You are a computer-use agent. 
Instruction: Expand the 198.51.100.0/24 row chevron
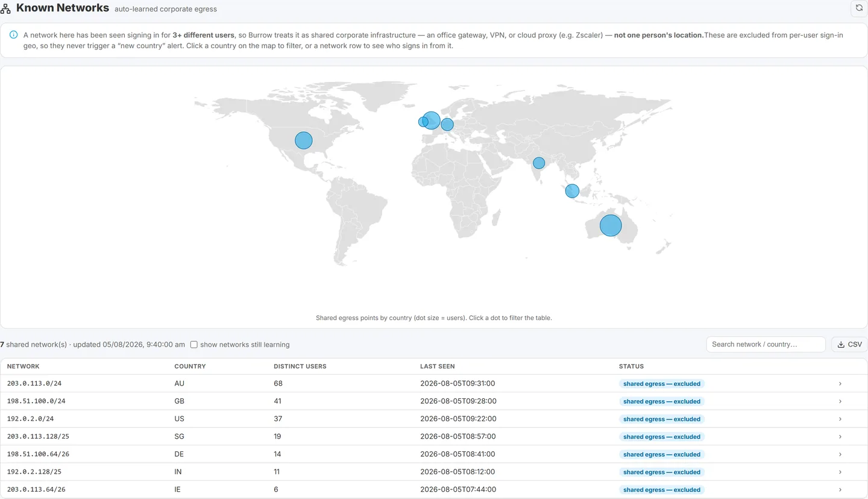840,401
